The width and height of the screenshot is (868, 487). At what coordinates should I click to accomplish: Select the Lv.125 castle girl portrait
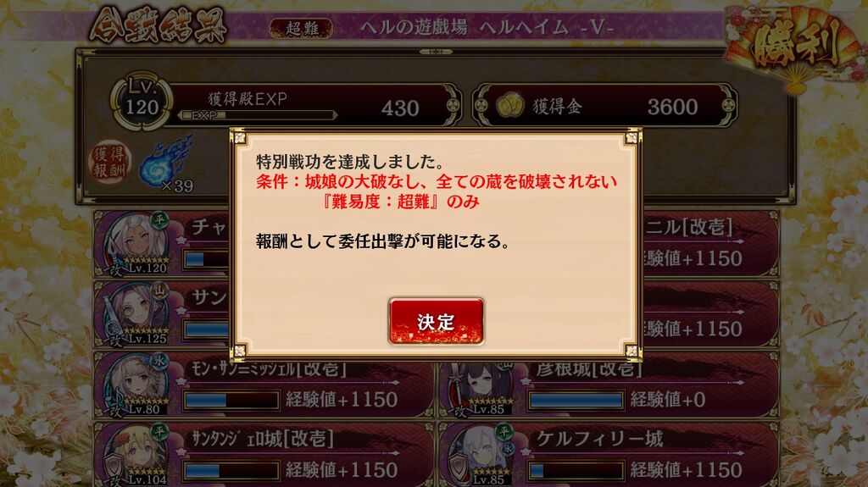tap(136, 313)
